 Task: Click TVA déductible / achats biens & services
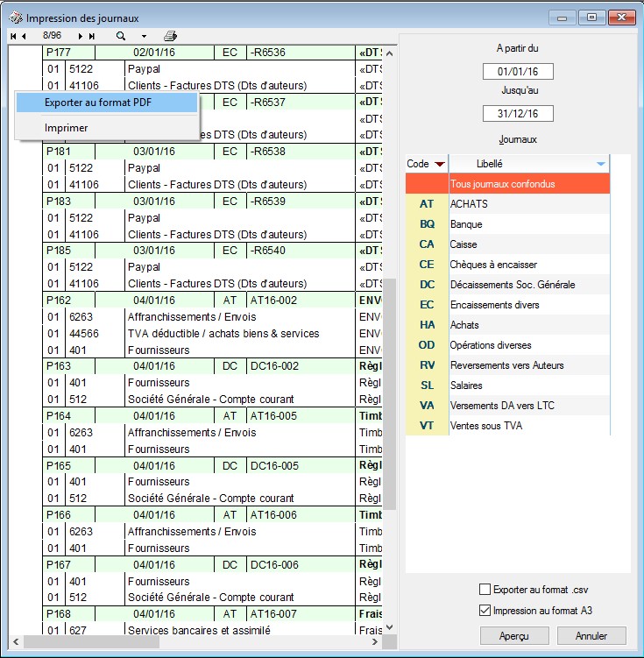(223, 334)
